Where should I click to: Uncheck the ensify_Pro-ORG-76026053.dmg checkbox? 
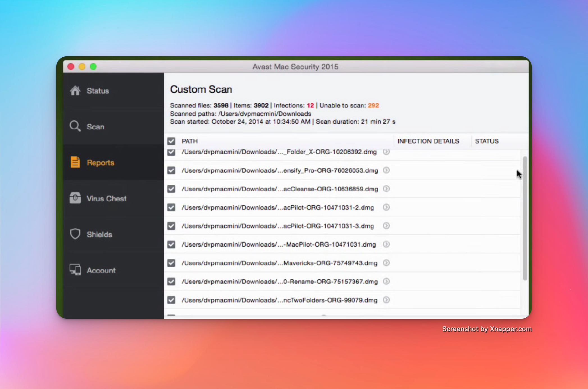(x=171, y=170)
